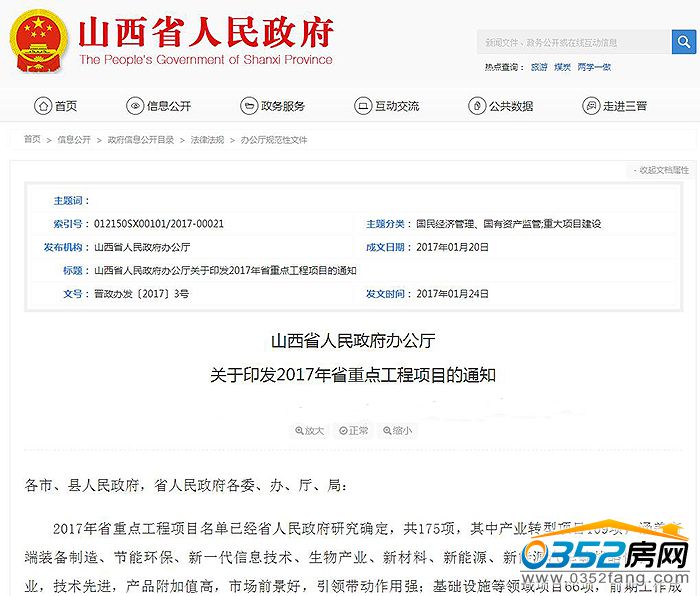The image size is (700, 596).
Task: Go to 政府信息公开目录 in the breadcrumb
Action: click(141, 140)
